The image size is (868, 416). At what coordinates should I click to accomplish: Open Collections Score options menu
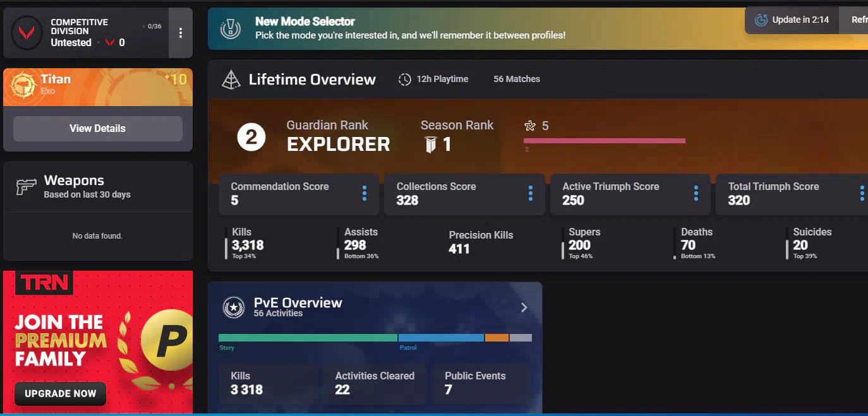pyautogui.click(x=530, y=194)
